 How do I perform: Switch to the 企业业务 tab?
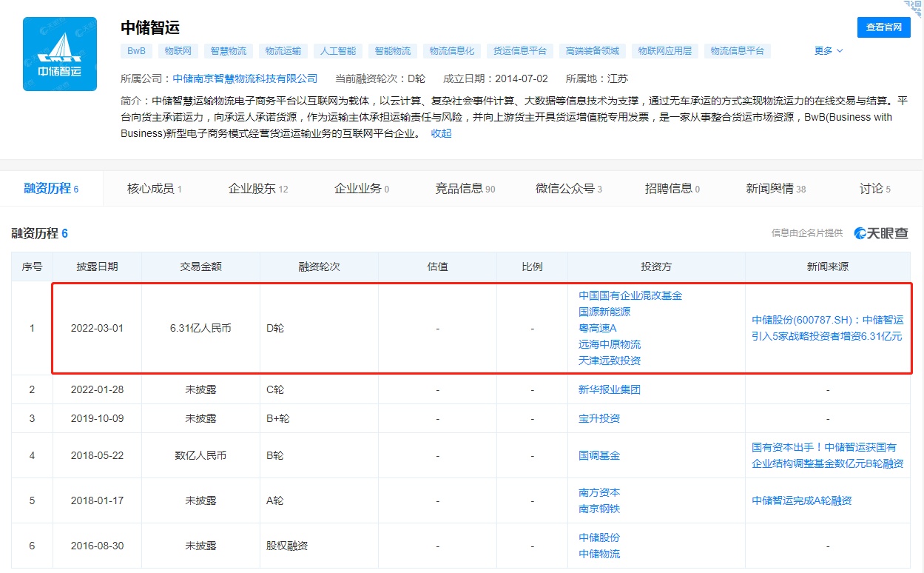point(362,189)
